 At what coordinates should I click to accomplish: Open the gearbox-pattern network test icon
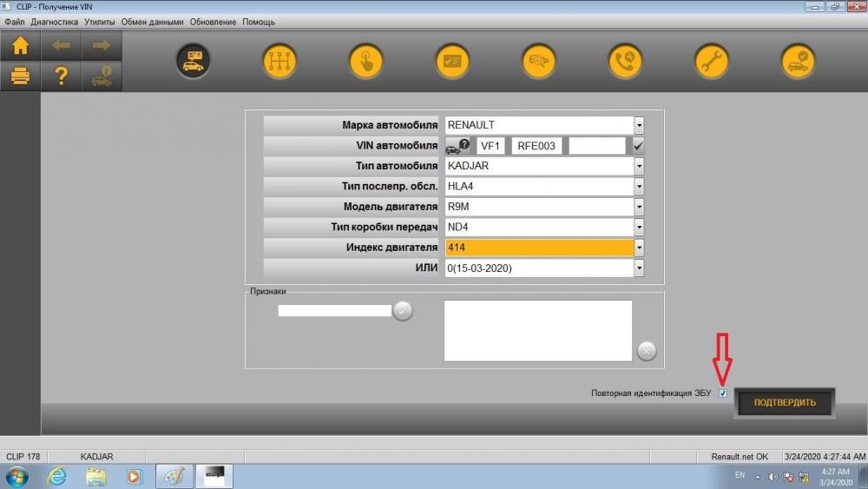279,61
